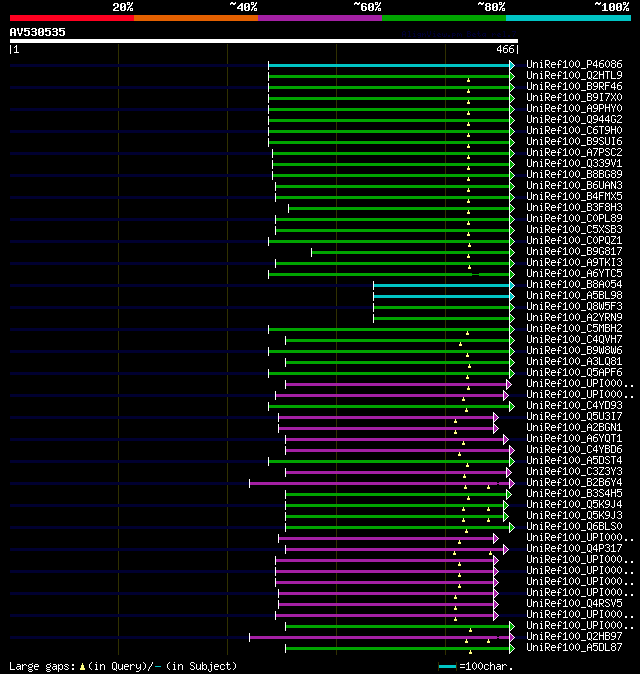Choose hit UniRef100_A9PHY0
The height and width of the screenshot is (674, 640).
574,108
